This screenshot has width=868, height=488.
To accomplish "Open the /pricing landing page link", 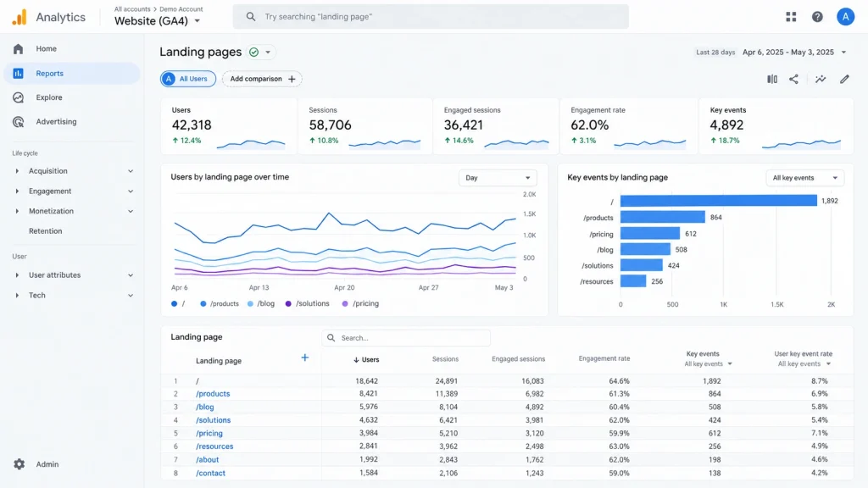I will point(209,433).
